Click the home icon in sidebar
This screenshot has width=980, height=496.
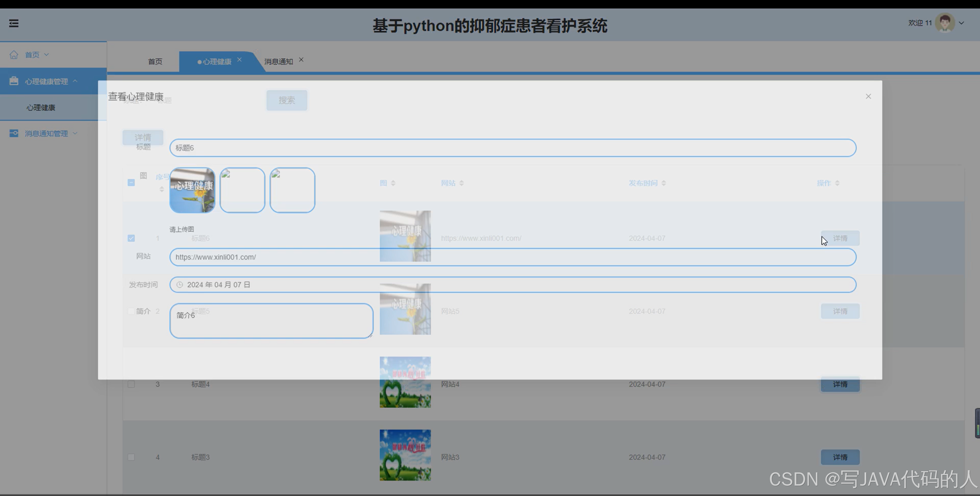14,55
